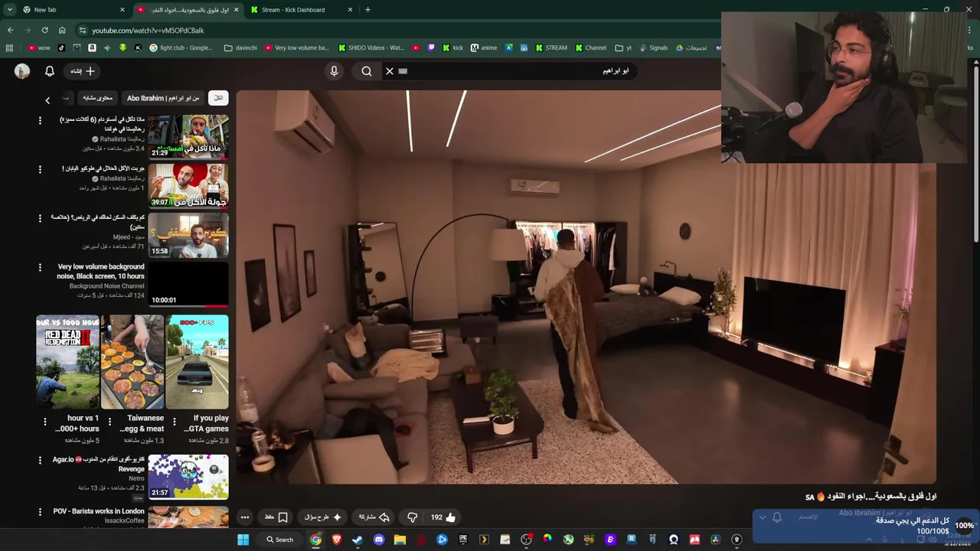
Task: Play the Black screen 10 hours video
Action: (x=188, y=284)
